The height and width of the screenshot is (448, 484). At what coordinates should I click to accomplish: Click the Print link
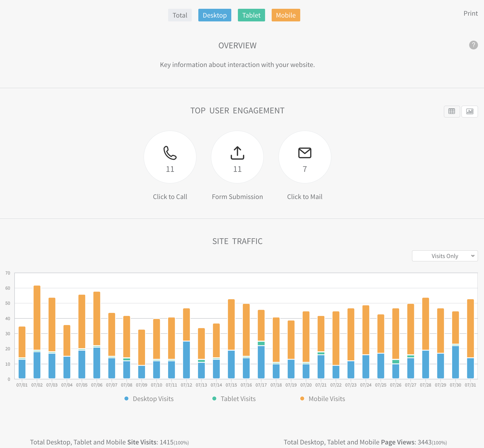[471, 13]
